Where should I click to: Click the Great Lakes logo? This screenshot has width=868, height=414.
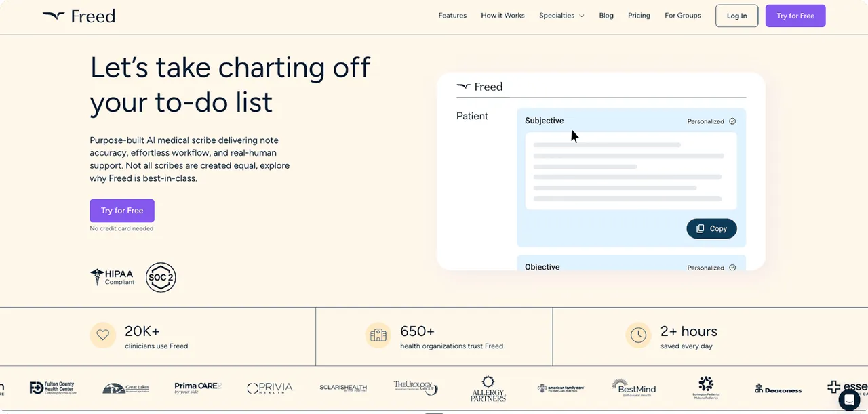pos(126,388)
